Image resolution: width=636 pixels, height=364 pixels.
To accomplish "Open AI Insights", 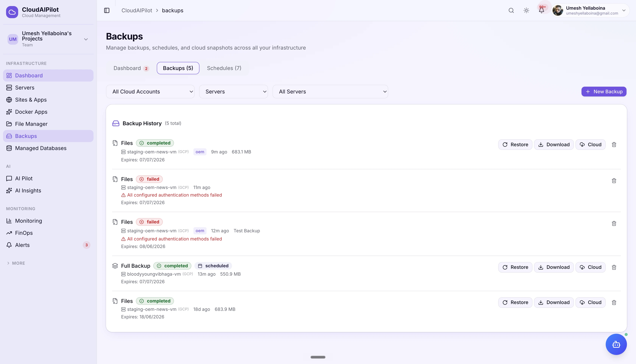I will 48,191.
